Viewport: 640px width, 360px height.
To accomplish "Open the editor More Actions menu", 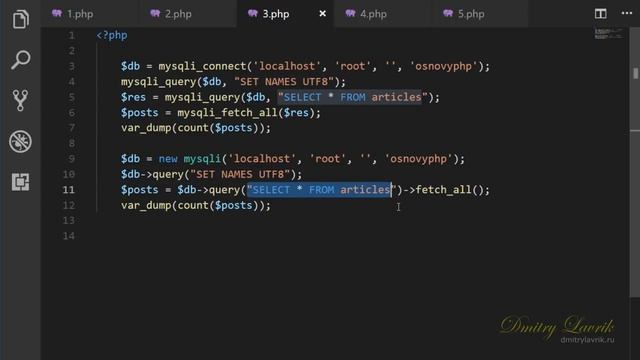I will (627, 13).
